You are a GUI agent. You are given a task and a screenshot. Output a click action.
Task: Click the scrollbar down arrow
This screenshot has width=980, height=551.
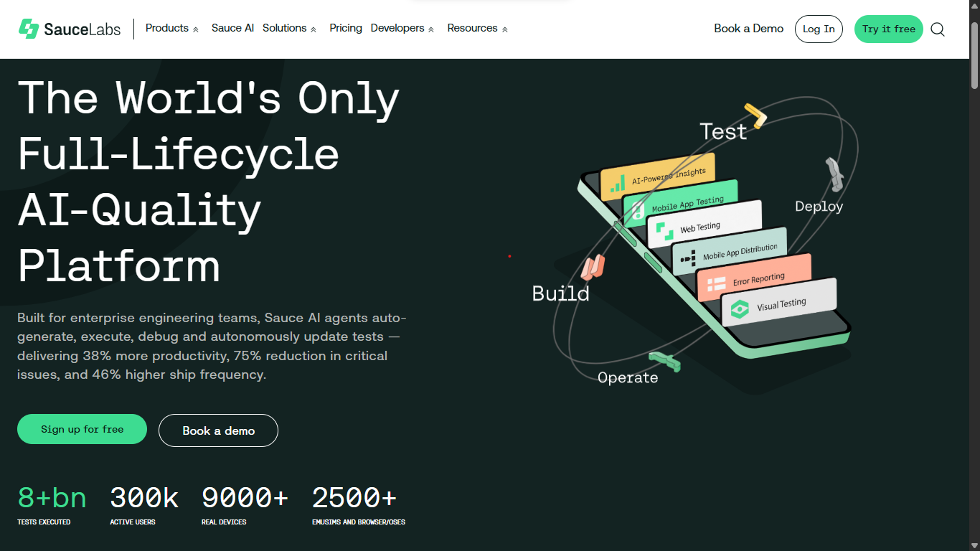tap(974, 545)
